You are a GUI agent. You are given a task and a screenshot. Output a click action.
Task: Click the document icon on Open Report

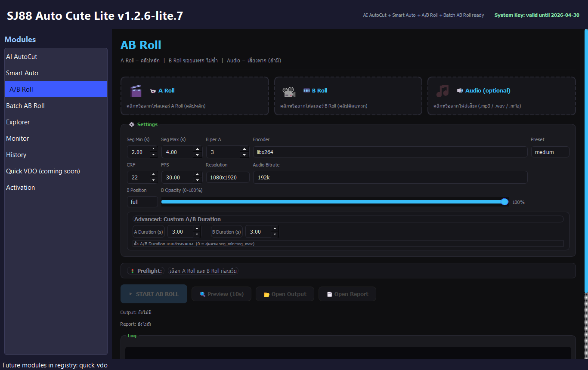pos(329,294)
